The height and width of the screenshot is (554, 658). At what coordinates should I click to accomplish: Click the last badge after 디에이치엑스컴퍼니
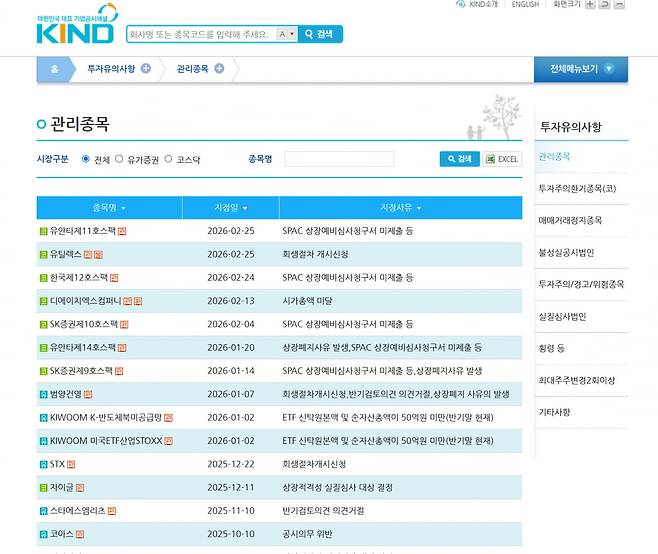(138, 301)
